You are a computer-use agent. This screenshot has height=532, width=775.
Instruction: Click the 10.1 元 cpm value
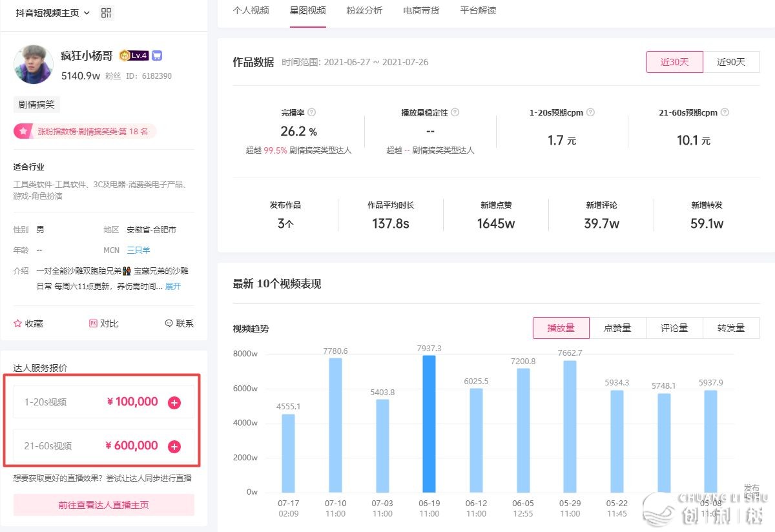click(694, 140)
